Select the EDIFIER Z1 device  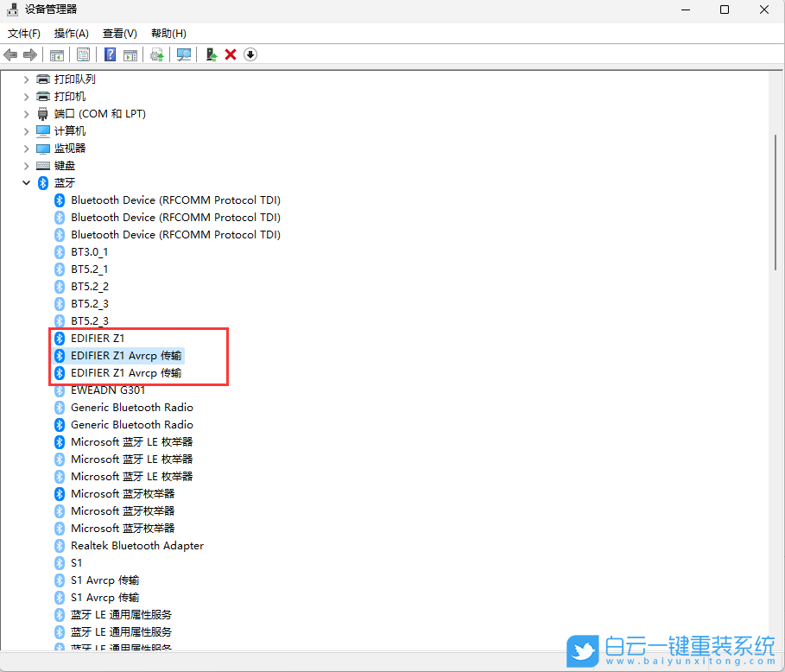pos(97,338)
